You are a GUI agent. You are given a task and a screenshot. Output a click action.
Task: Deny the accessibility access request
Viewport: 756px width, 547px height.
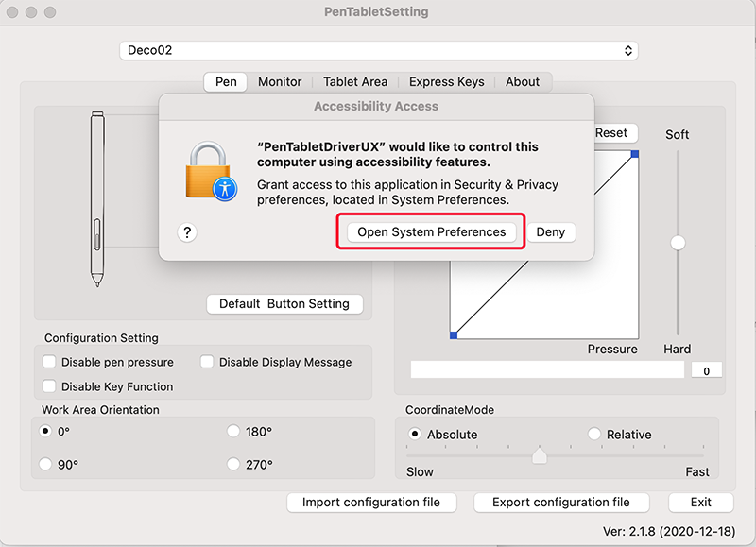[x=551, y=232]
